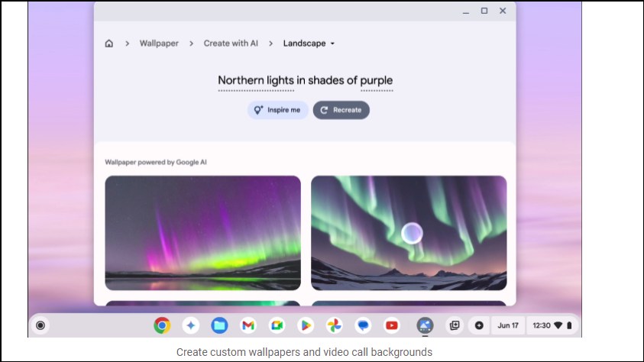Open the holding space tote icon
The image size is (644, 362).
(x=455, y=325)
